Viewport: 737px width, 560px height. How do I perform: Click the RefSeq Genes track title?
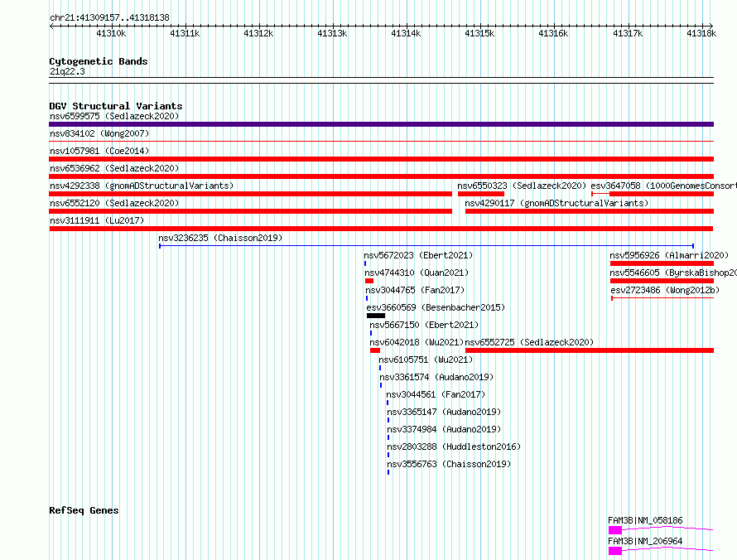(x=84, y=510)
